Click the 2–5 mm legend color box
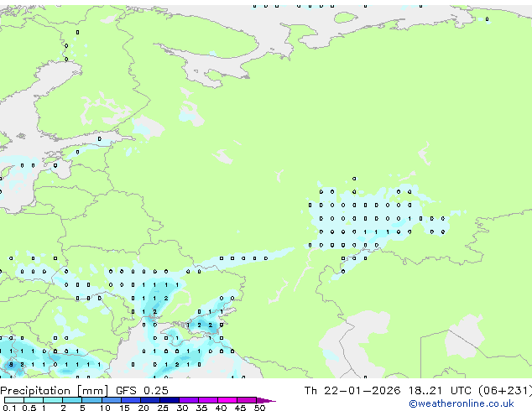The width and height of the screenshot is (532, 411). coord(72,400)
